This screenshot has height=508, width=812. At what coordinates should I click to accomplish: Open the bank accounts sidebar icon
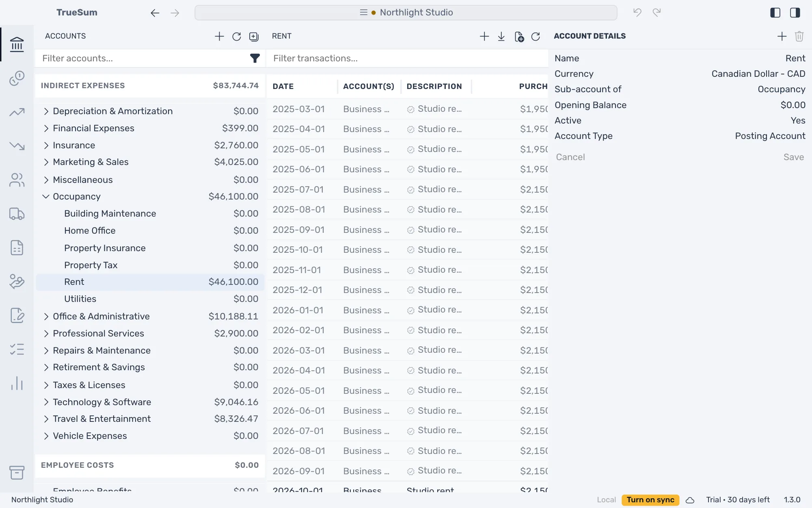click(x=17, y=44)
